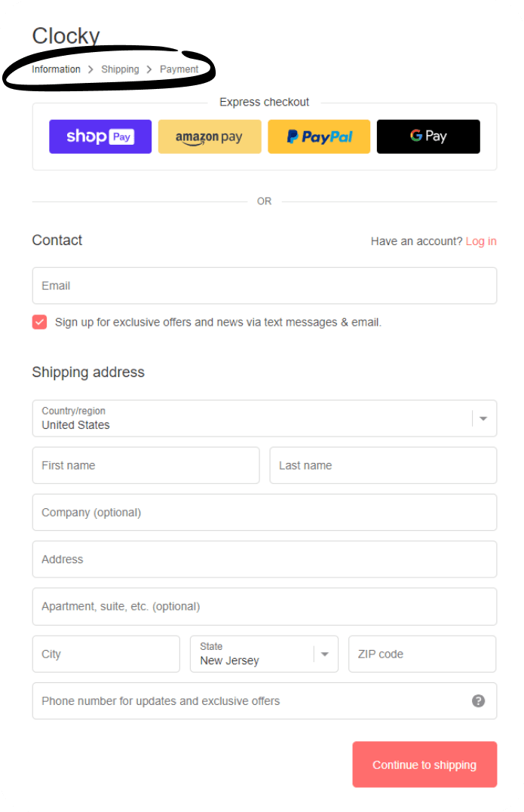524x812 pixels.
Task: Click the ZIP code field
Action: click(422, 654)
